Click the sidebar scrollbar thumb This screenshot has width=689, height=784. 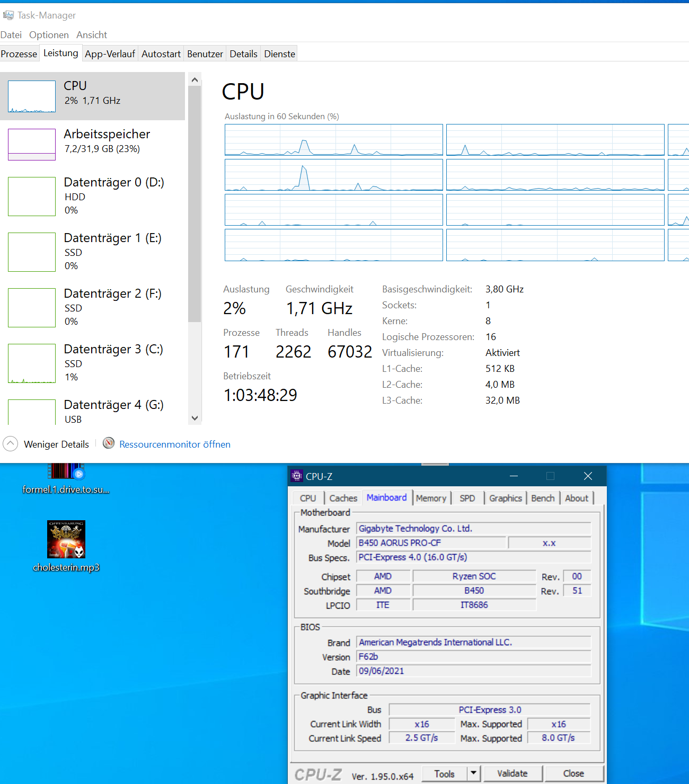pyautogui.click(x=195, y=204)
